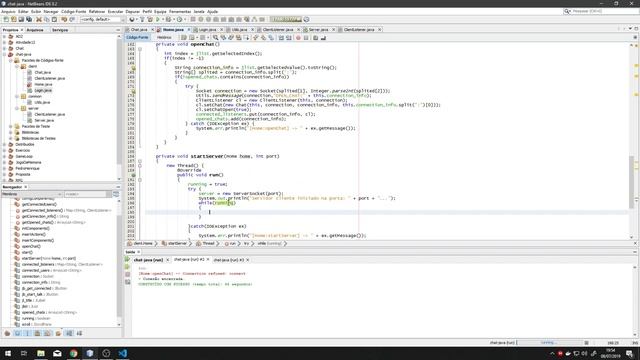Viewport: 640px width, 360px height.
Task: Open Chrome from the Windows taskbar
Action: (73, 353)
